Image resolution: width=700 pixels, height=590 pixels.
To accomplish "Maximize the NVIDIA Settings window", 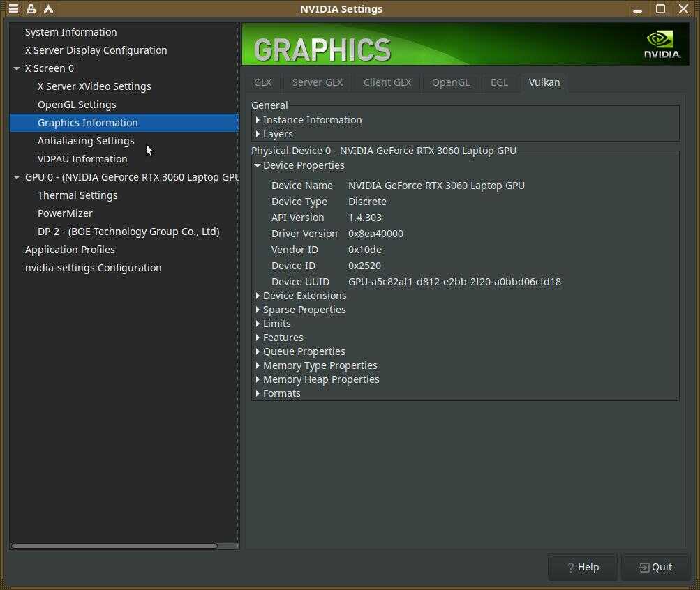I will click(x=660, y=9).
